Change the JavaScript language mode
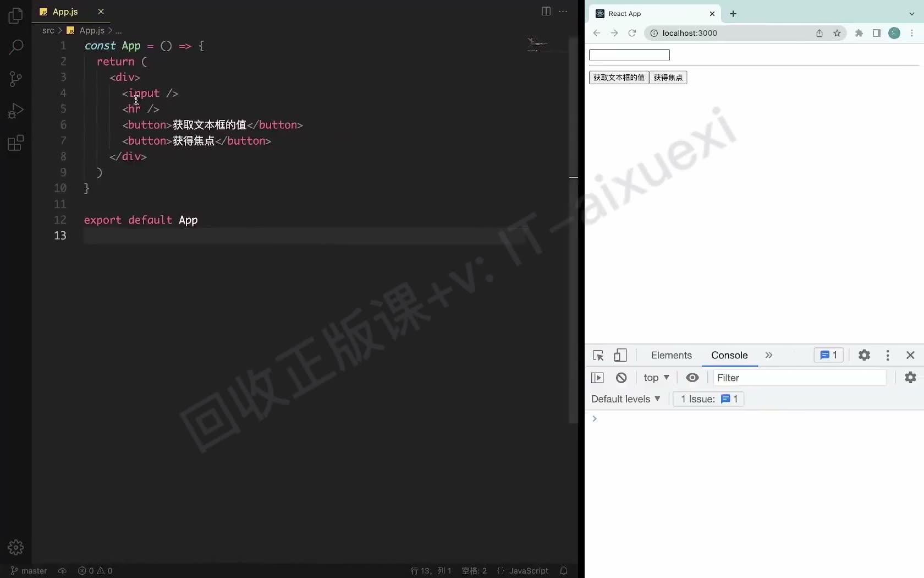Viewport: 924px width, 578px height. click(x=529, y=571)
